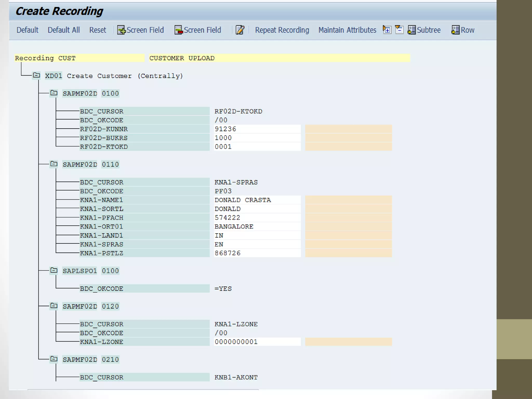This screenshot has width=532, height=399.
Task: Click the expand subtree plus icon
Action: pos(387,30)
